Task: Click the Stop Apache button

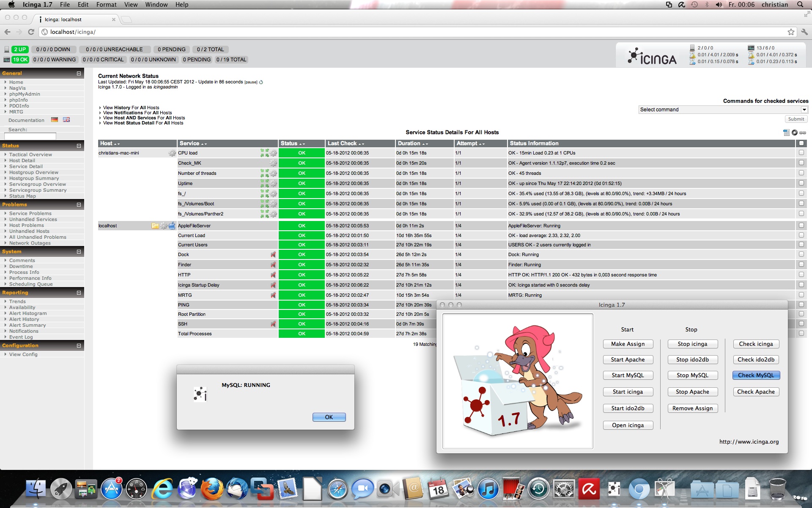Action: coord(692,392)
